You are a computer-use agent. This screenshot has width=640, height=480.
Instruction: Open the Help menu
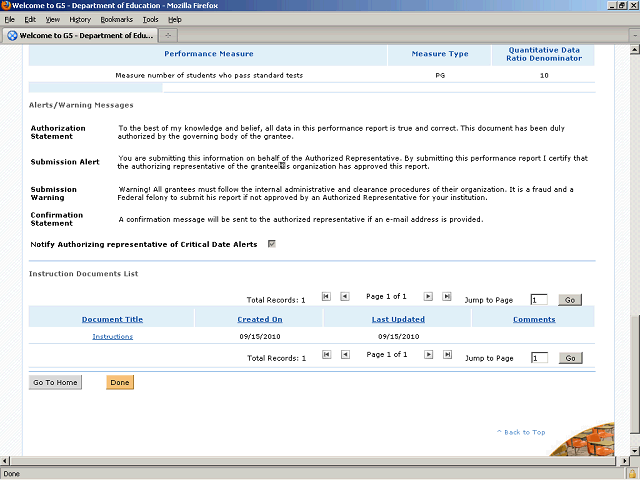click(175, 20)
